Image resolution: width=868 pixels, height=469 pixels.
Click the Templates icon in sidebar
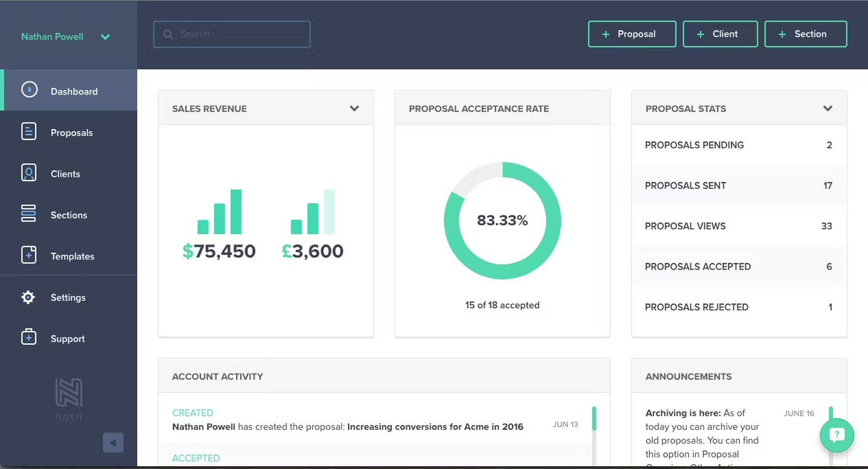coord(29,255)
